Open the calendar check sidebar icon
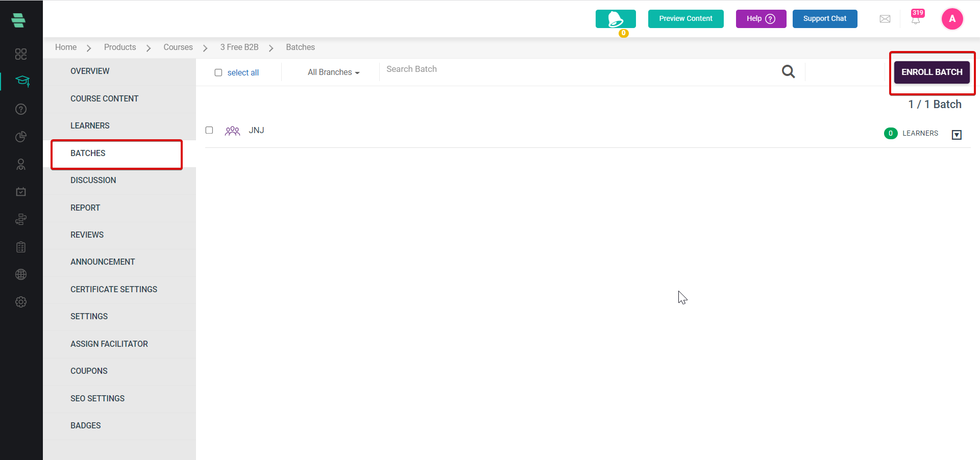Screen dimensions: 980x460 (21, 192)
